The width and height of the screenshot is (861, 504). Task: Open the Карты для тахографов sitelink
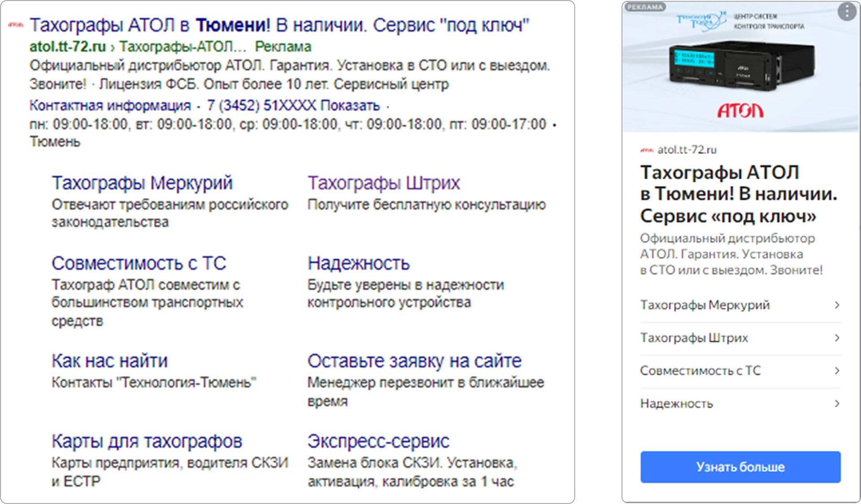[x=147, y=441]
